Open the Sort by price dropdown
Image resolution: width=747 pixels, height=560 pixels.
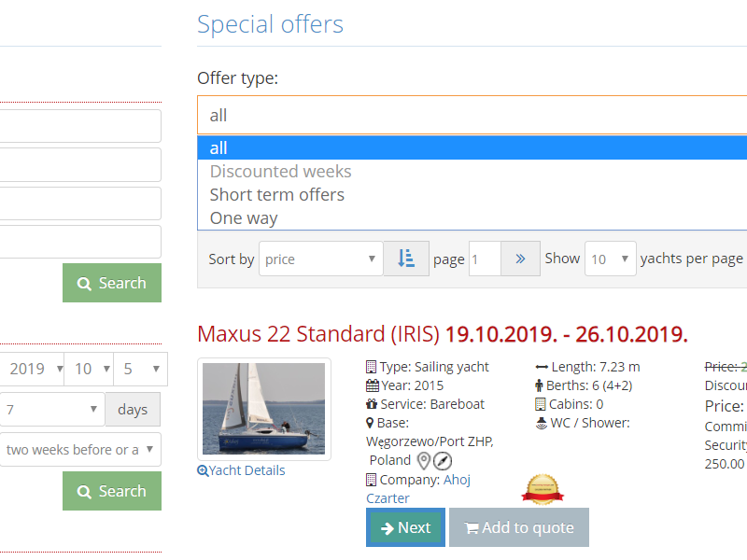click(x=320, y=259)
